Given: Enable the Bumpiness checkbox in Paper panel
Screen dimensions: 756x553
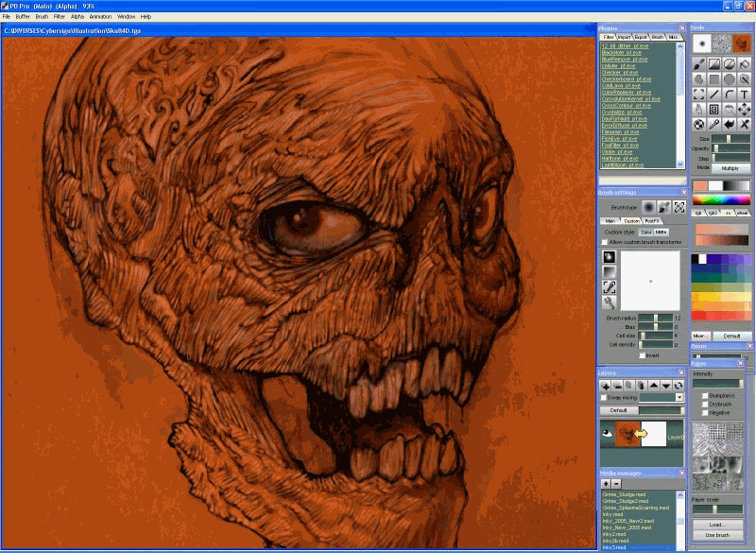Looking at the screenshot, I should (705, 395).
